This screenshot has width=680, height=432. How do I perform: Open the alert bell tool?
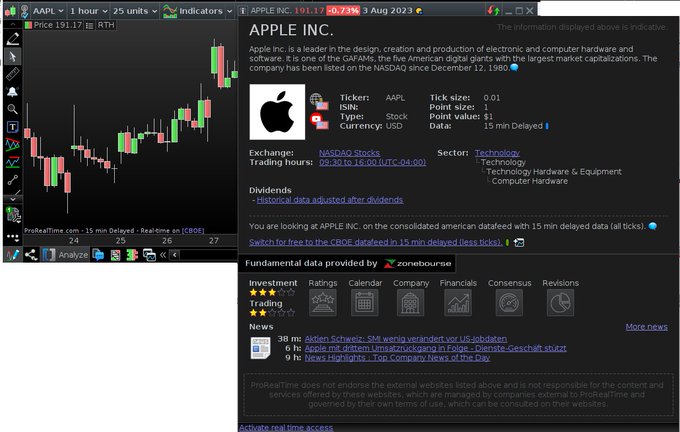pyautogui.click(x=13, y=92)
